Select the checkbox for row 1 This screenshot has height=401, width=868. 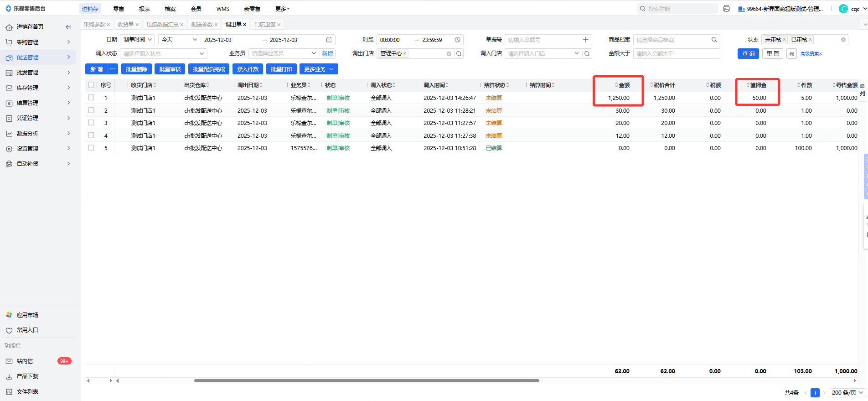pos(91,98)
